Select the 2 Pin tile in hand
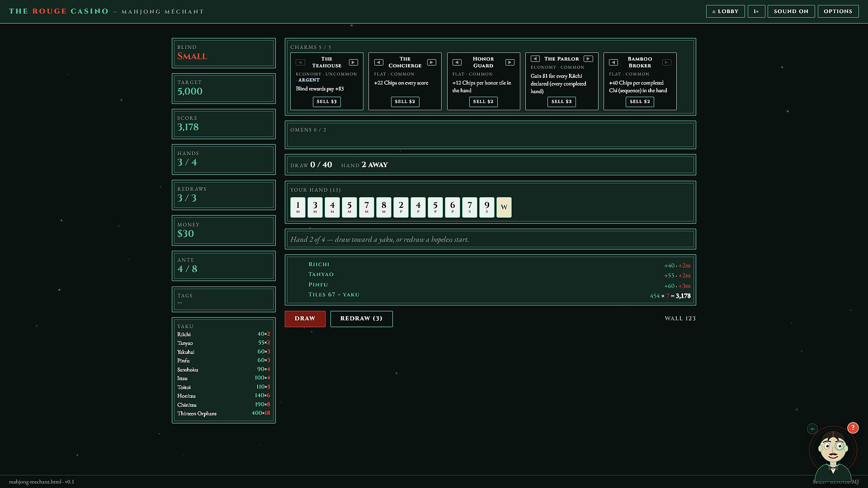 coord(401,207)
